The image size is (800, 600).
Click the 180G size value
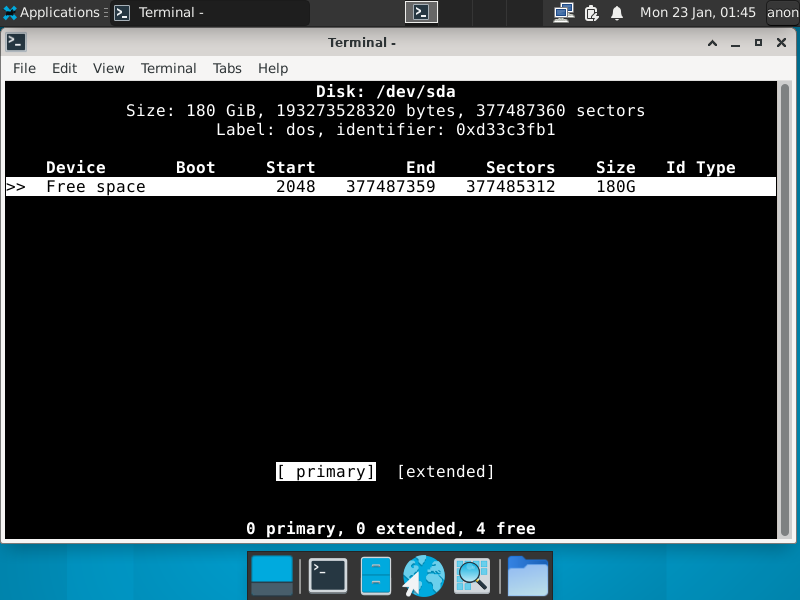tap(616, 187)
